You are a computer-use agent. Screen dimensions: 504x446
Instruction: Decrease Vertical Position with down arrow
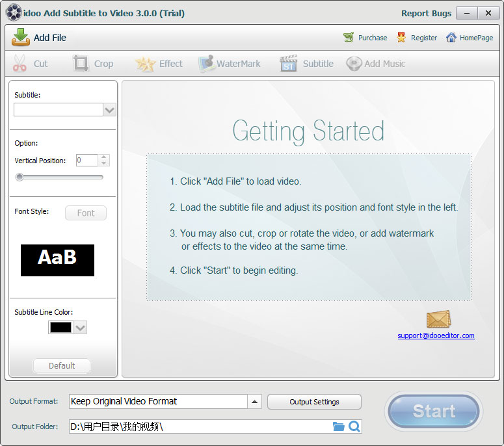tap(104, 163)
